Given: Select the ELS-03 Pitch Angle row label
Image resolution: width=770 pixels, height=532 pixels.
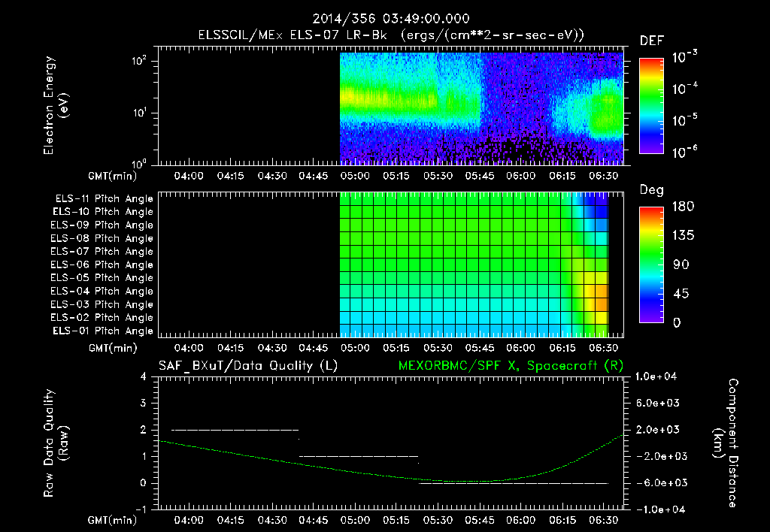Looking at the screenshot, I should (x=102, y=304).
